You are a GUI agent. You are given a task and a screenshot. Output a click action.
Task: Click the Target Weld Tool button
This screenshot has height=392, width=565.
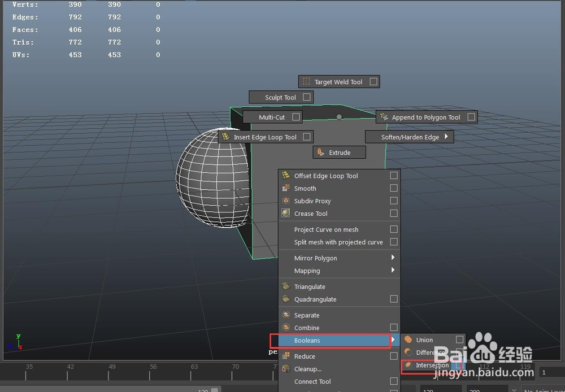click(x=339, y=82)
